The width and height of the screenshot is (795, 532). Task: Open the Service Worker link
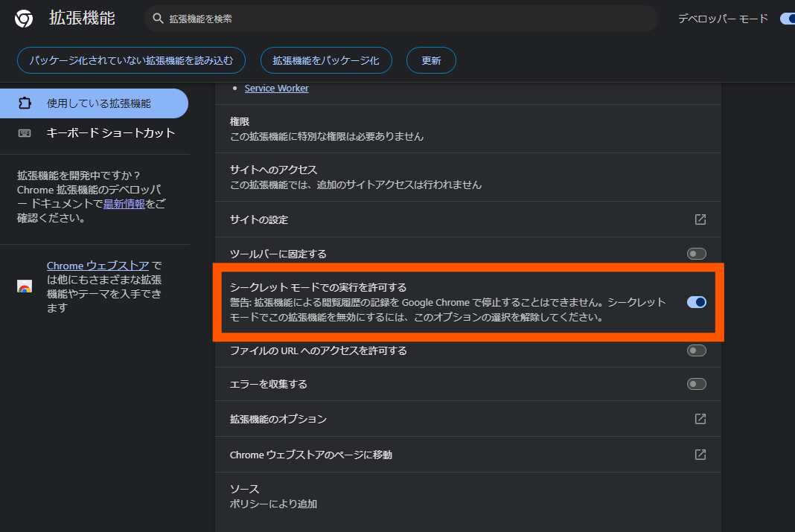click(x=276, y=89)
